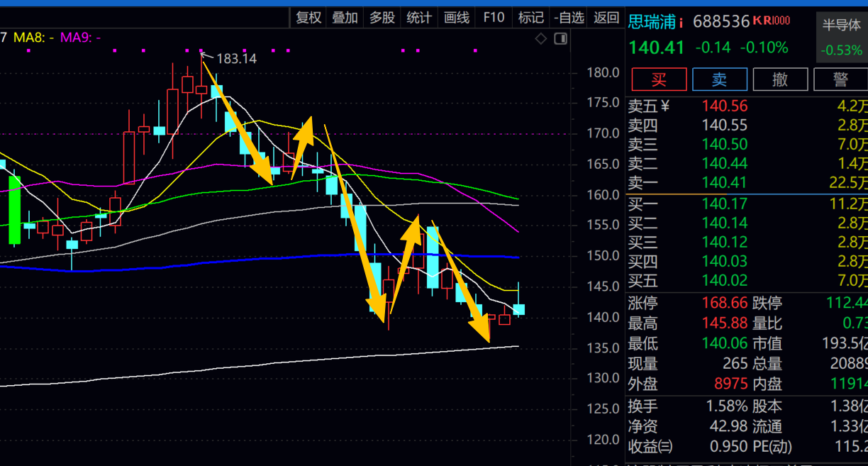The height and width of the screenshot is (466, 868).
Task: Activate the 画线 drawing tool
Action: pos(457,18)
